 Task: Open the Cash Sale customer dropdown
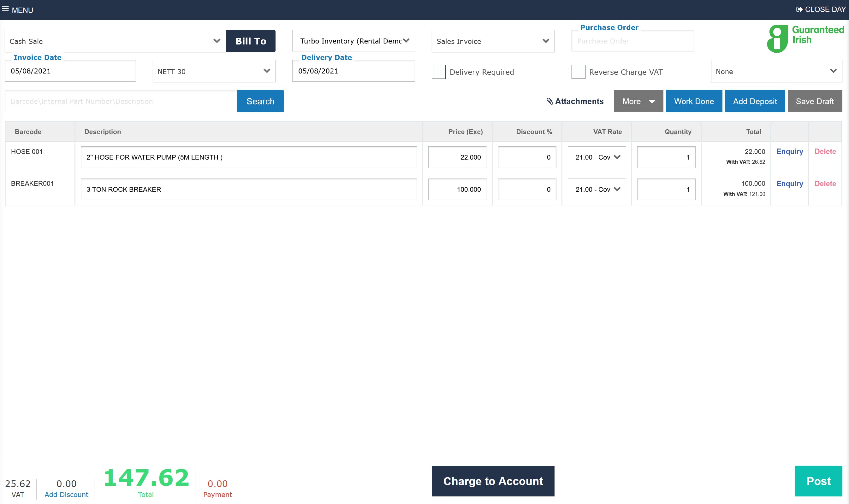pos(115,41)
